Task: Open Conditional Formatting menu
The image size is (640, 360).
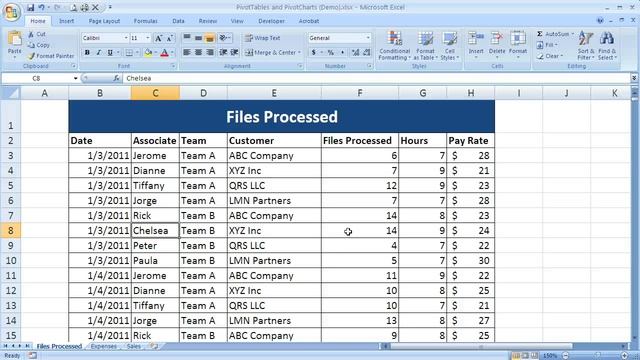Action: (x=394, y=45)
